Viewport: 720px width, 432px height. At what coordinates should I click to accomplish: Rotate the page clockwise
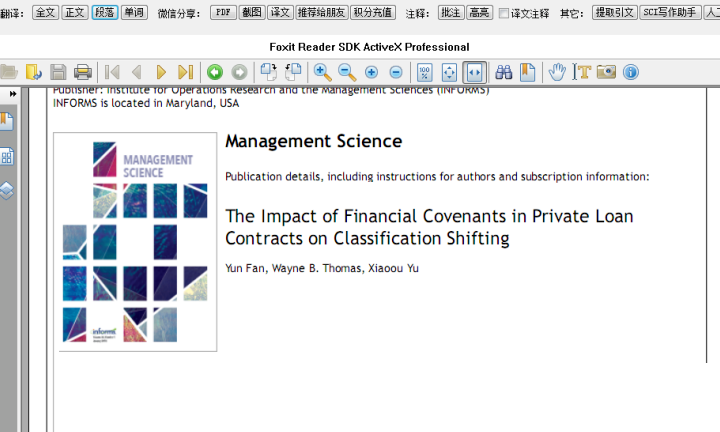point(269,72)
